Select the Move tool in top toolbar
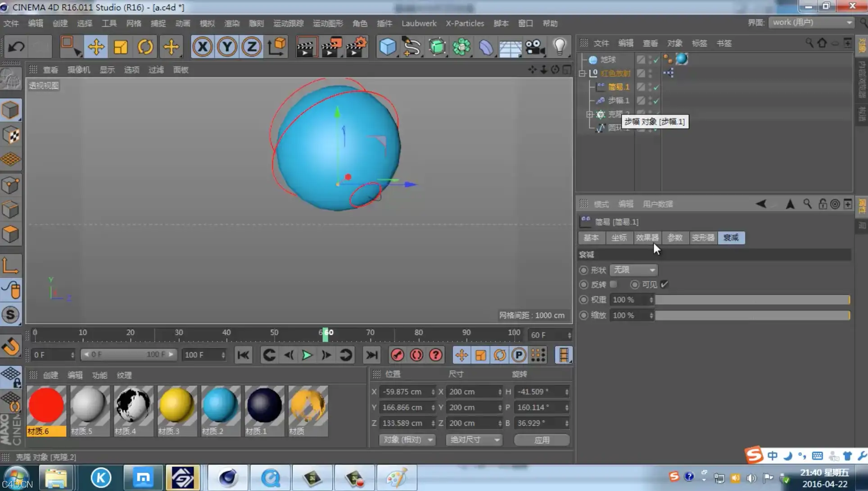868x491 pixels. click(x=96, y=47)
